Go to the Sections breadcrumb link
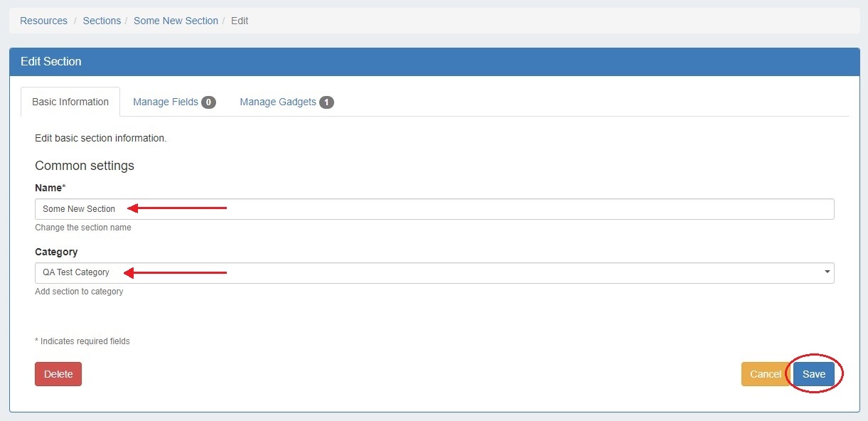This screenshot has height=421, width=868. [x=102, y=21]
